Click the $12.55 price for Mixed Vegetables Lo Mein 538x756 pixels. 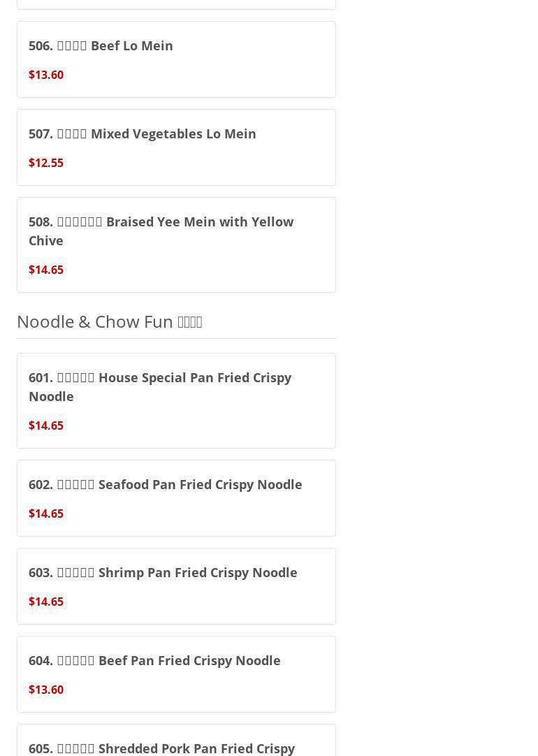pos(46,163)
